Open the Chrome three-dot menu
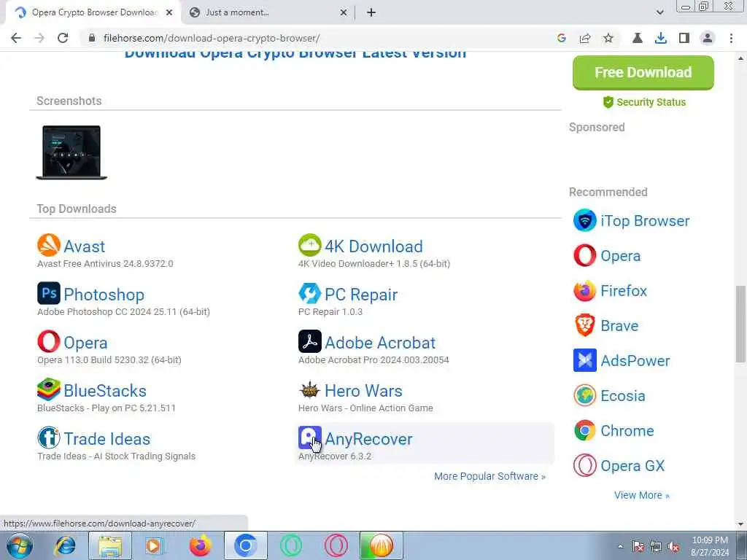This screenshot has height=560, width=747. [731, 38]
